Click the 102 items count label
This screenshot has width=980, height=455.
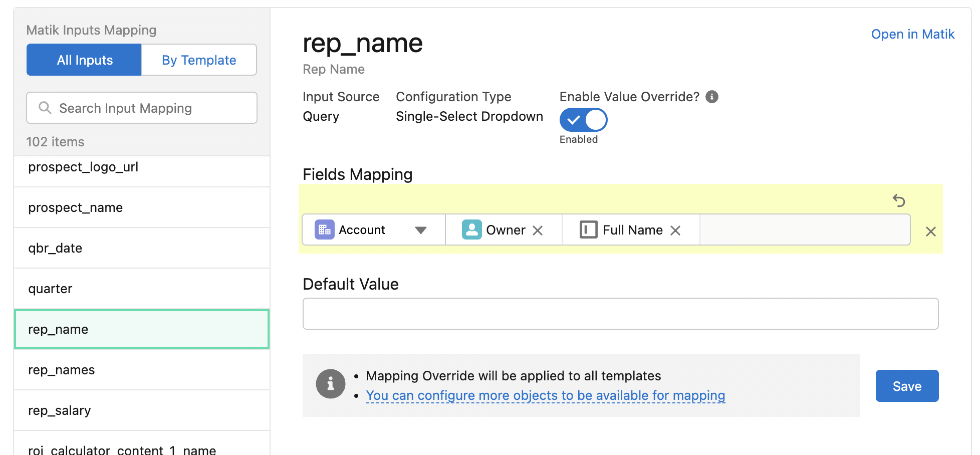pos(55,142)
